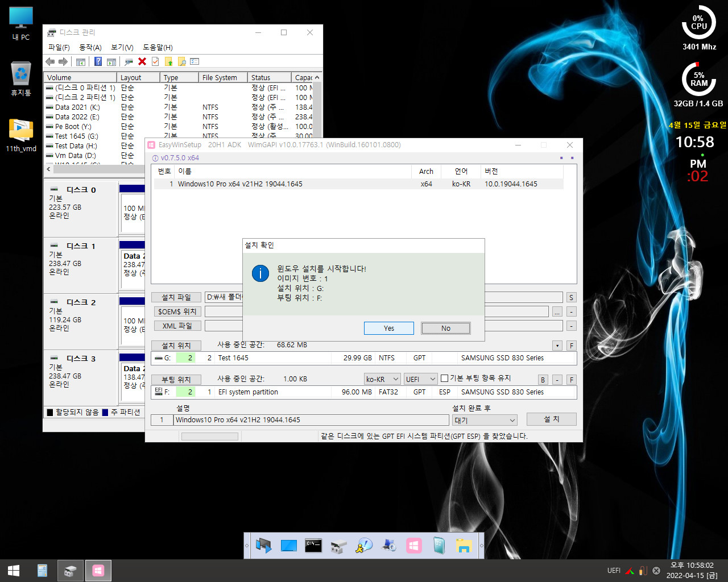Image resolution: width=728 pixels, height=582 pixels.
Task: Click the description field Windows10 Pro x64 v21H2
Action: click(x=311, y=420)
